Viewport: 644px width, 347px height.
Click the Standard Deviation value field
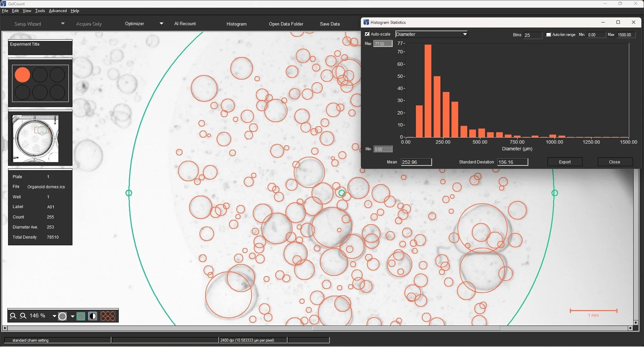pos(513,162)
